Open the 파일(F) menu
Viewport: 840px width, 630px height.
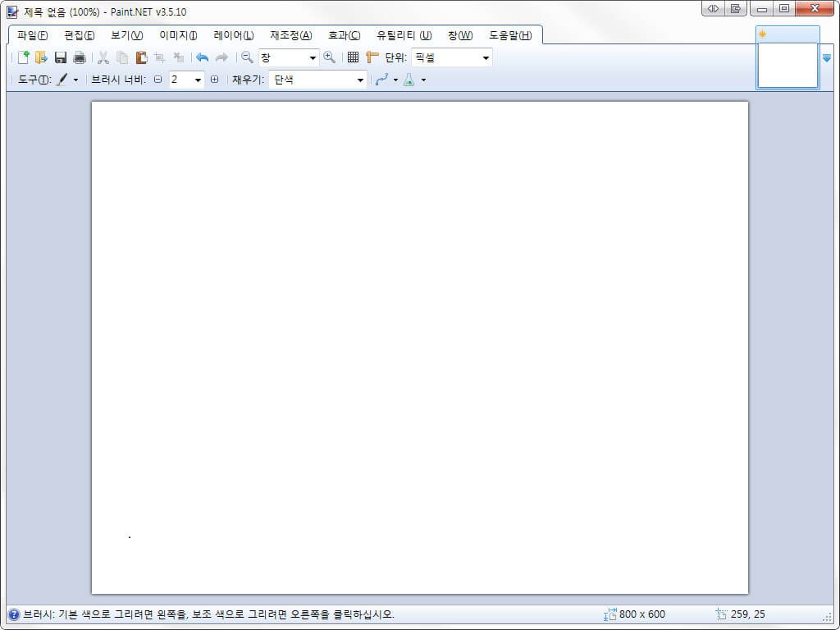[x=32, y=35]
